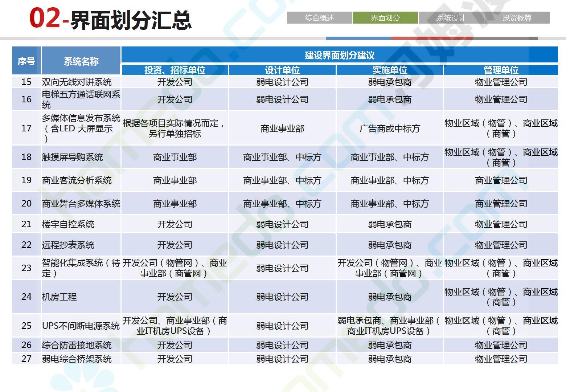The width and height of the screenshot is (566, 392).
Task: Select the 弱电综合桥架系统 cell
Action: click(x=81, y=359)
